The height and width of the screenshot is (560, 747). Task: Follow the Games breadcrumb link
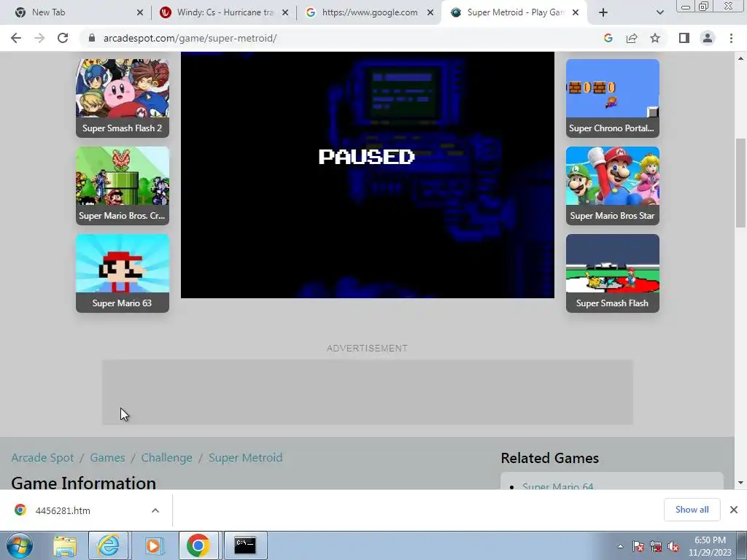pos(107,458)
